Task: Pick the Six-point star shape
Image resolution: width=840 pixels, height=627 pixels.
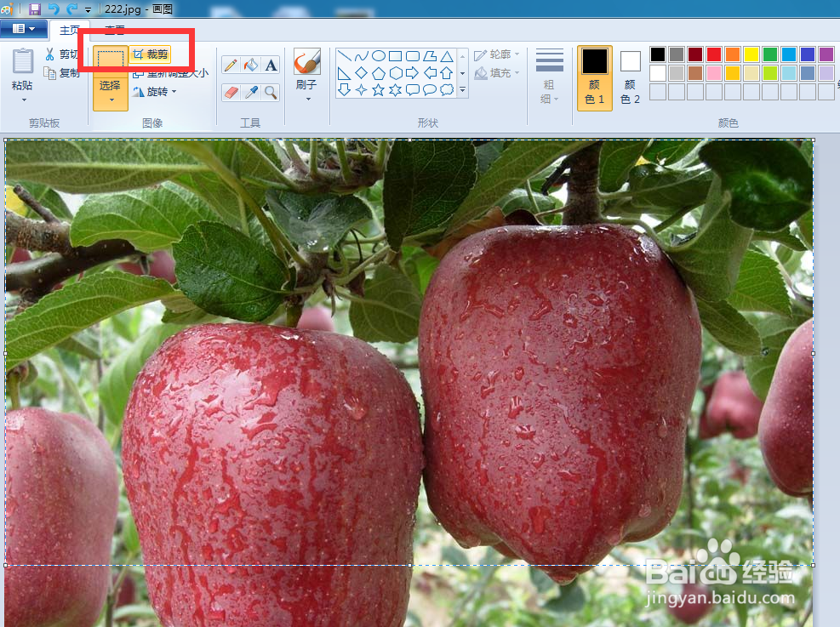Action: [x=396, y=90]
